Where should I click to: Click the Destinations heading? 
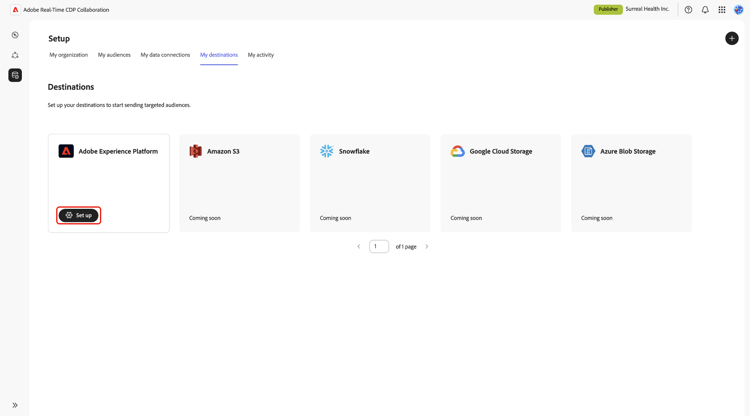(x=71, y=87)
